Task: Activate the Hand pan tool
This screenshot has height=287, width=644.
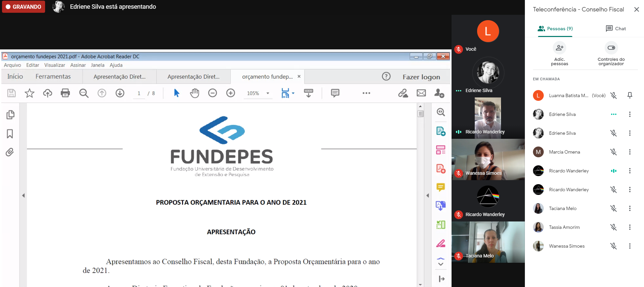Action: coord(194,93)
